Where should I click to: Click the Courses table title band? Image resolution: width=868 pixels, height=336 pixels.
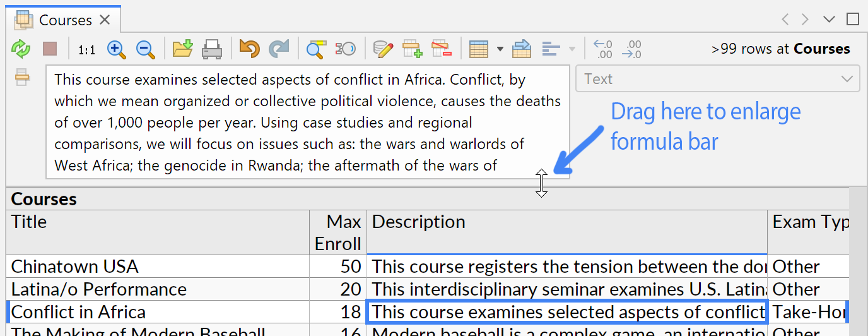(428, 199)
